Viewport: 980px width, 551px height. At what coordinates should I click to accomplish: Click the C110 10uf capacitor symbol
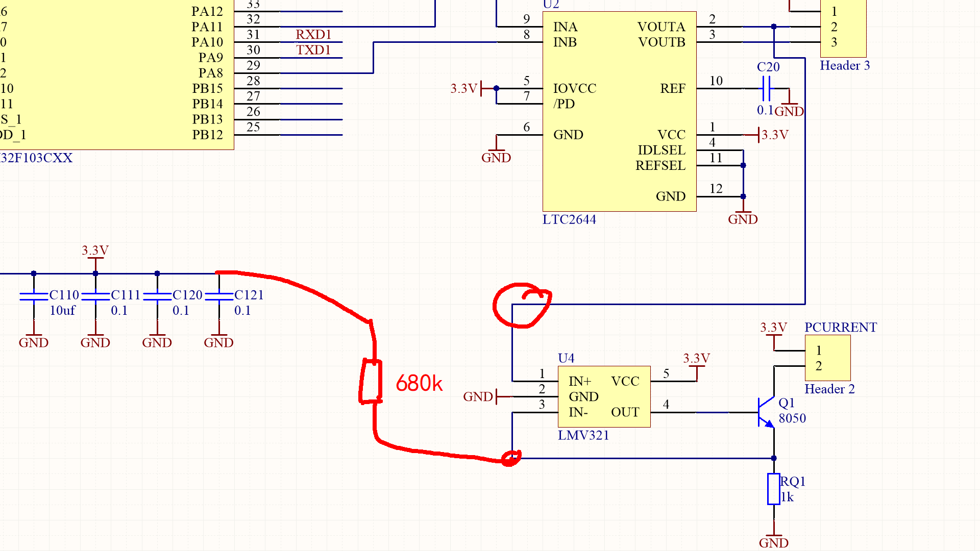point(34,296)
